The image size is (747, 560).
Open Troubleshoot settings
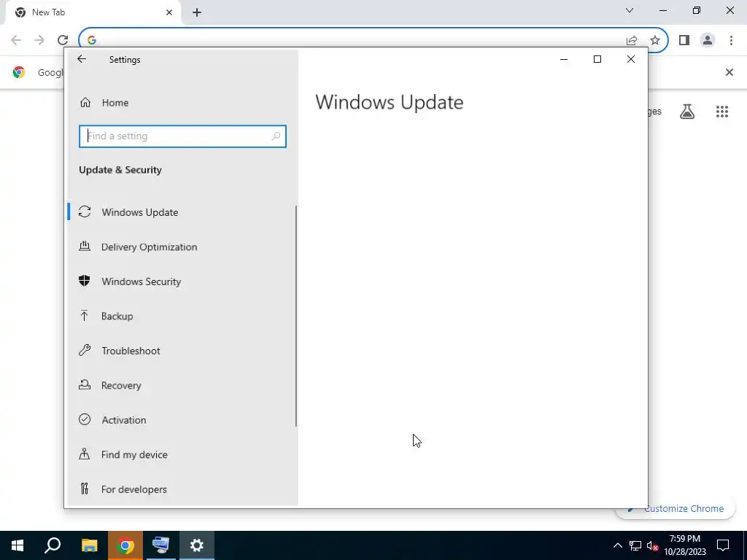tap(183, 351)
